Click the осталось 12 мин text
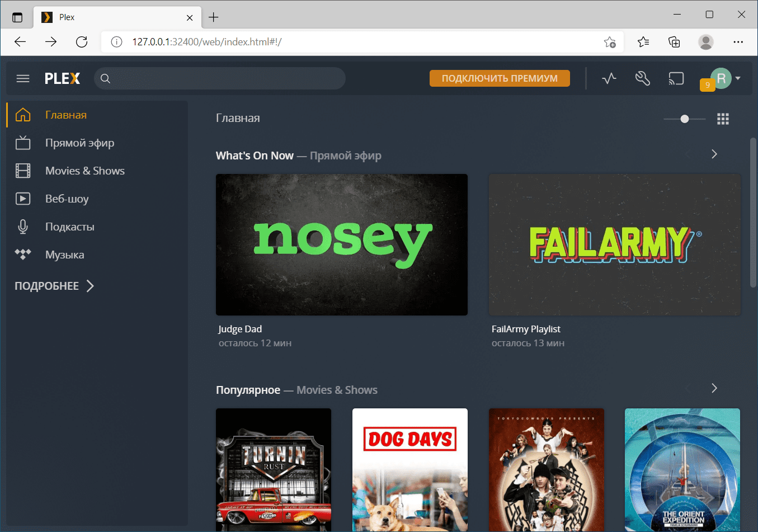Viewport: 758px width, 532px height. (255, 343)
